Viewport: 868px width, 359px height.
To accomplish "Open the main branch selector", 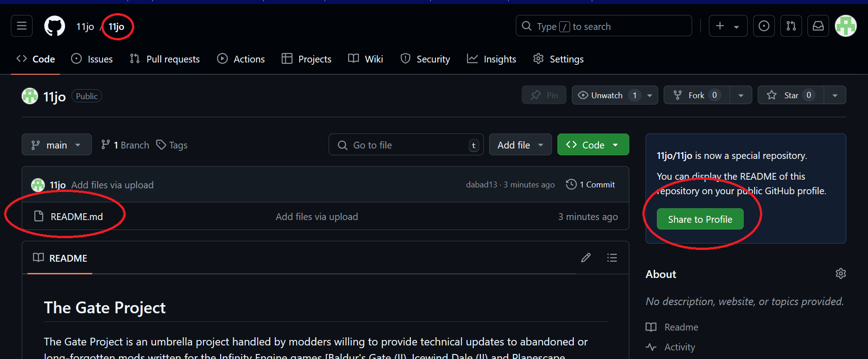I will [57, 145].
